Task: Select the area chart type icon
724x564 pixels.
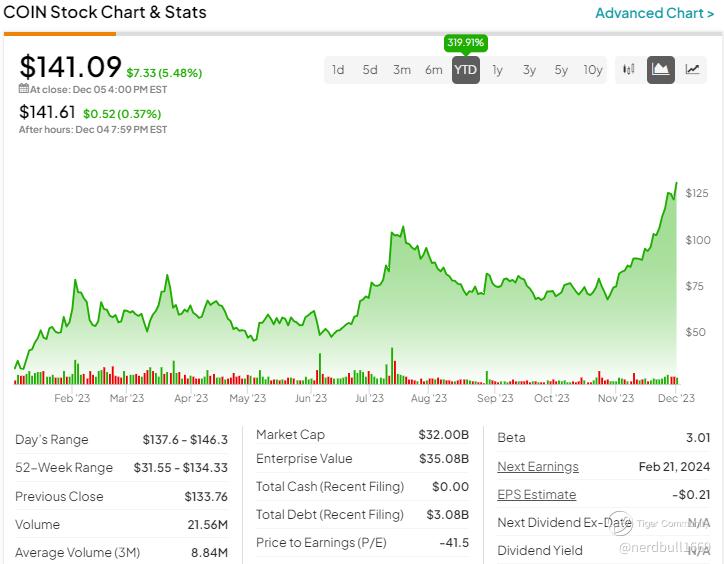Action: tap(661, 70)
